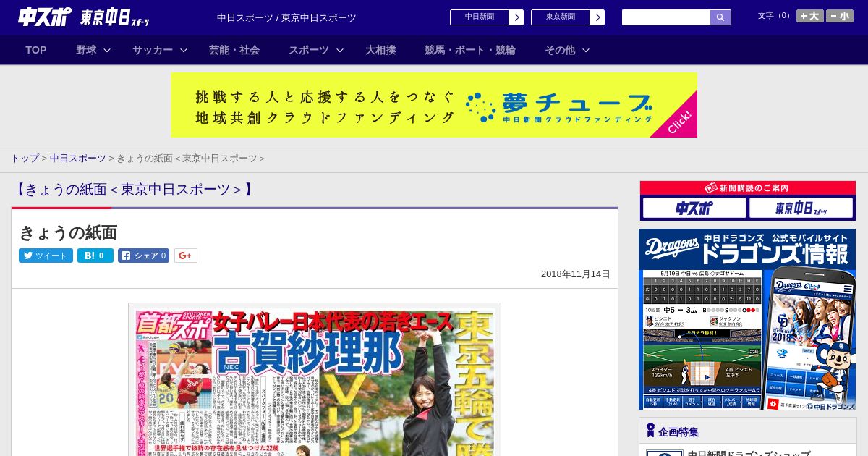Click the 夢チューブ crowdfunding banner
This screenshot has width=868, height=456.
click(x=434, y=105)
